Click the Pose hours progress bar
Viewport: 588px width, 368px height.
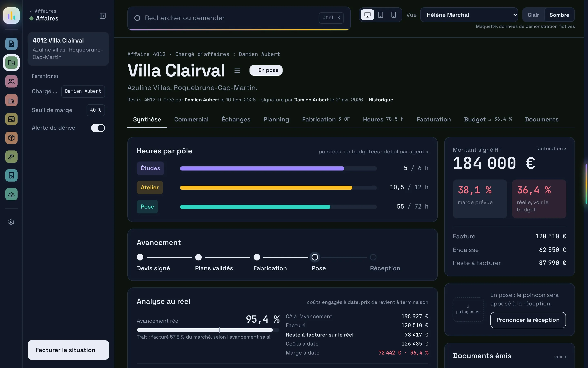tap(278, 207)
